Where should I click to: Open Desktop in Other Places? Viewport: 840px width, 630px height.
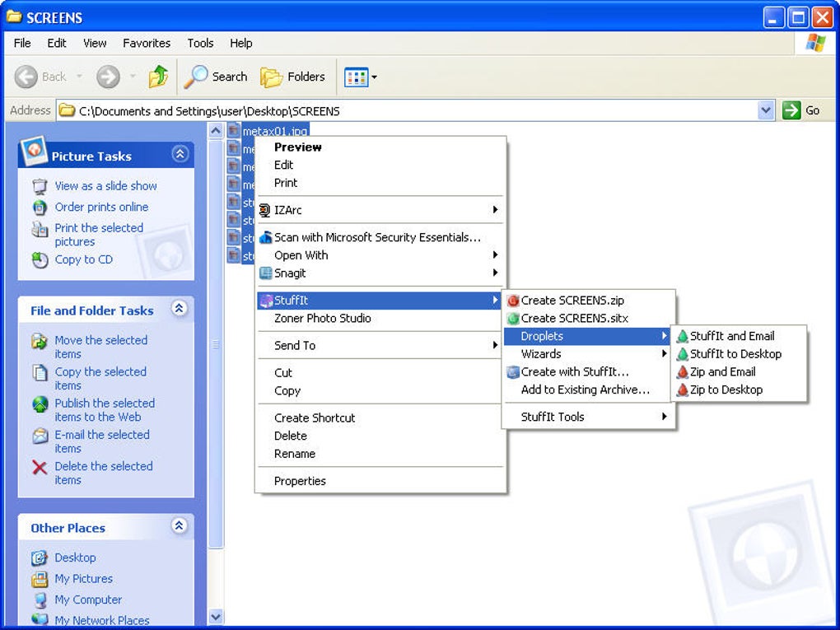tap(75, 558)
